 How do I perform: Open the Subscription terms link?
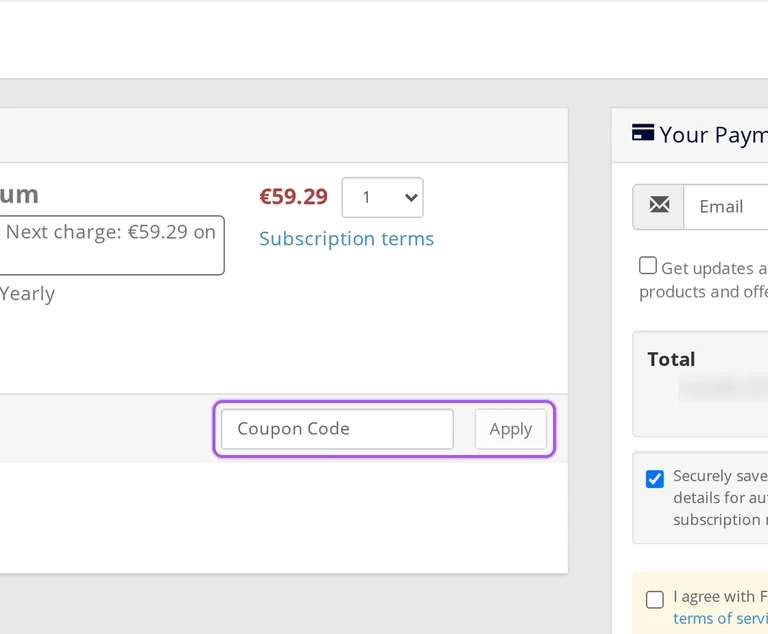pos(346,239)
